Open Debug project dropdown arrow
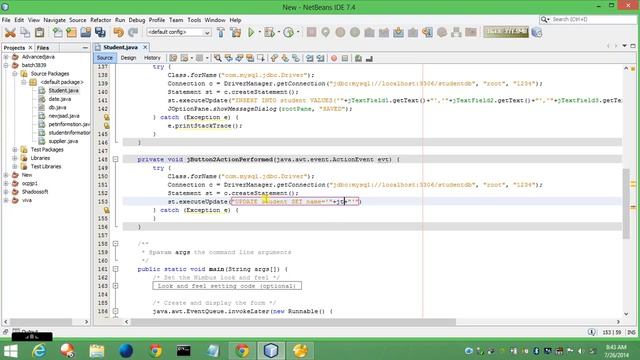This screenshot has width=640, height=360. [279, 32]
